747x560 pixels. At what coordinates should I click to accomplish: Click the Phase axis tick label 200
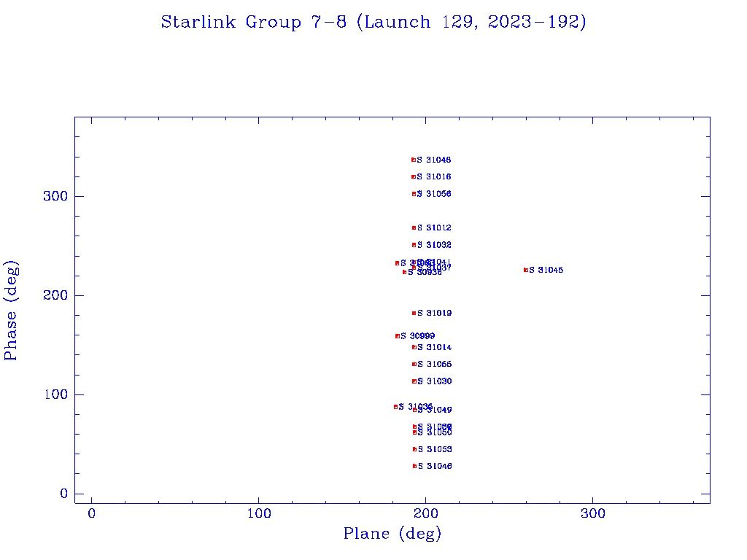pyautogui.click(x=55, y=295)
